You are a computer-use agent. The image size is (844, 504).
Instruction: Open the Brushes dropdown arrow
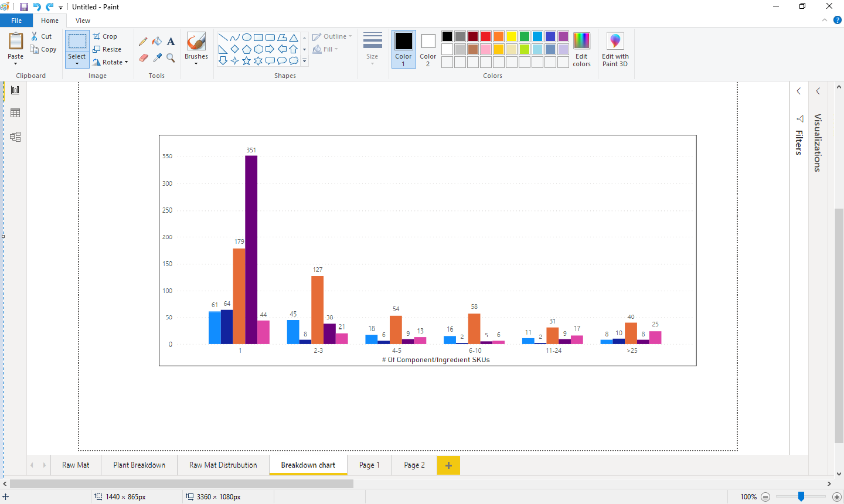click(x=196, y=63)
